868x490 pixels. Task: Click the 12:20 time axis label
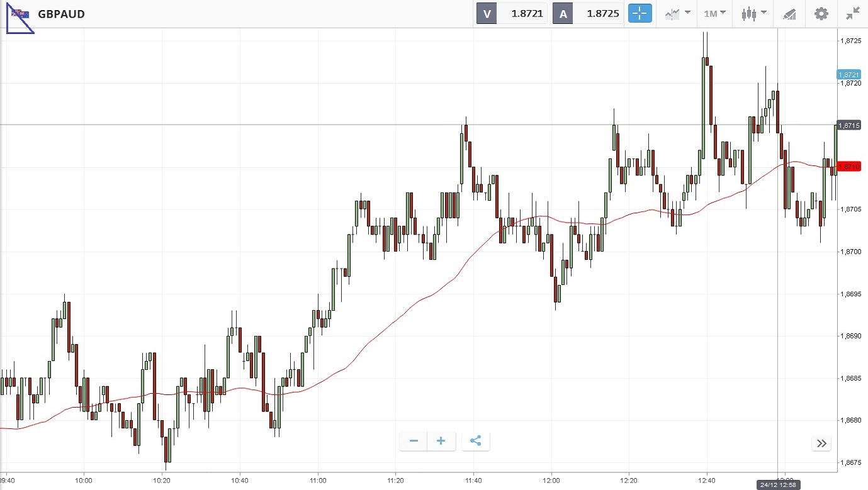[629, 479]
